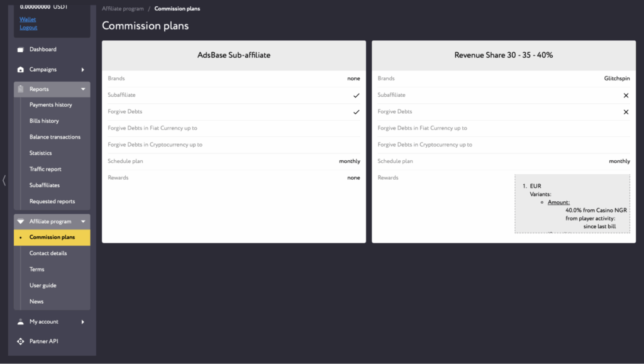
Task: Expand the My account submenu arrow
Action: [x=83, y=322]
